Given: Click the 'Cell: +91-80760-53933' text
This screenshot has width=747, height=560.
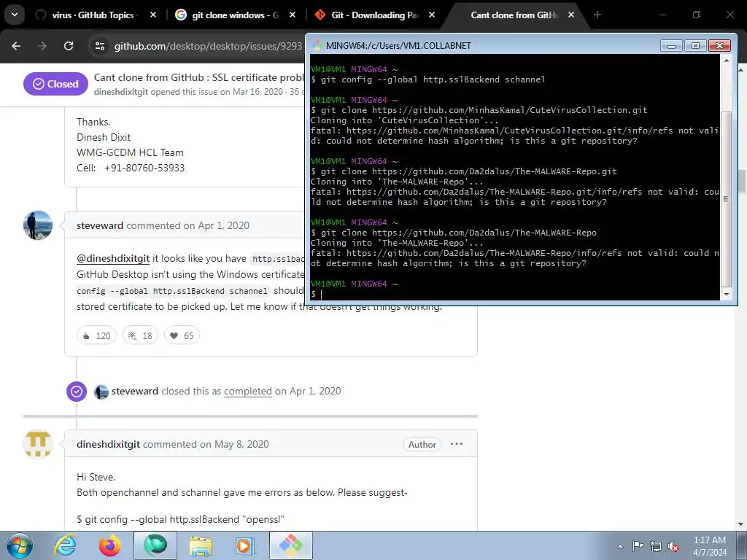Looking at the screenshot, I should pos(131,168).
